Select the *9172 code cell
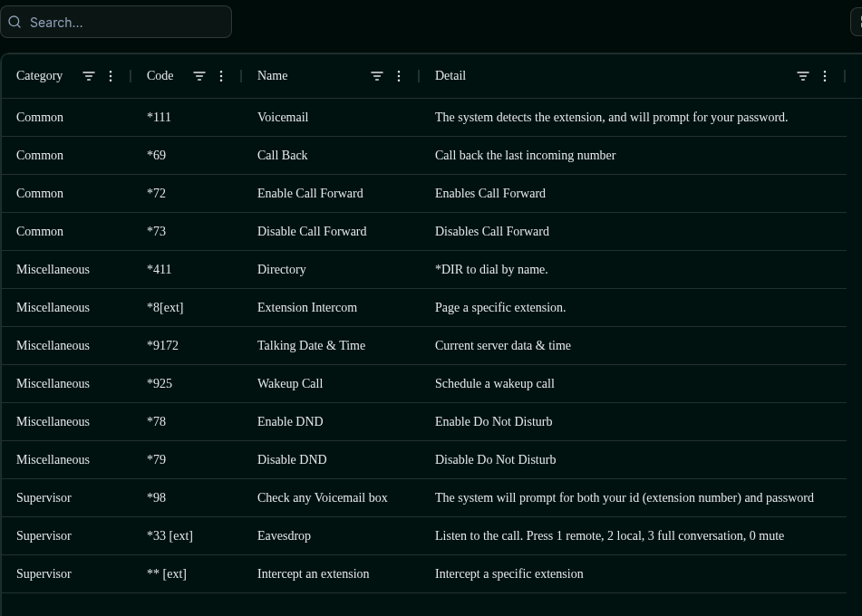Viewport: 862px width, 616px height. [163, 345]
